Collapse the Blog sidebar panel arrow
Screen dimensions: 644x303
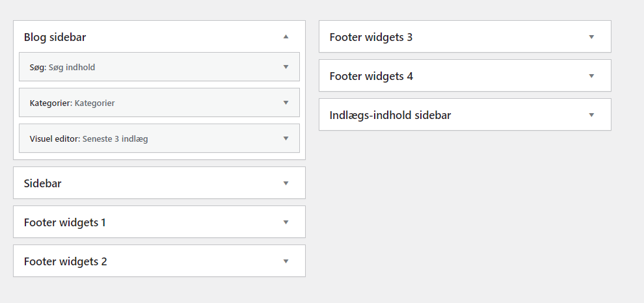286,37
